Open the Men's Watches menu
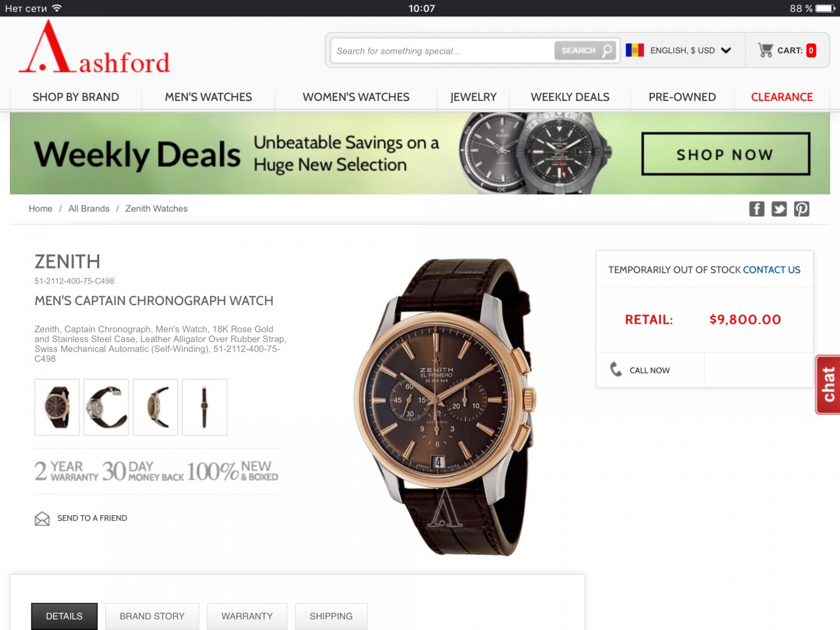Screen dimensions: 840x630 click(x=209, y=97)
